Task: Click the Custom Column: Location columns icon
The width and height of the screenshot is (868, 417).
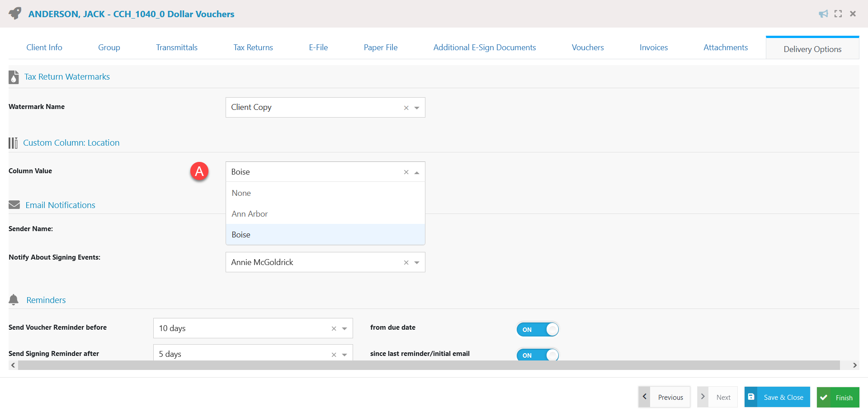Action: [x=13, y=142]
